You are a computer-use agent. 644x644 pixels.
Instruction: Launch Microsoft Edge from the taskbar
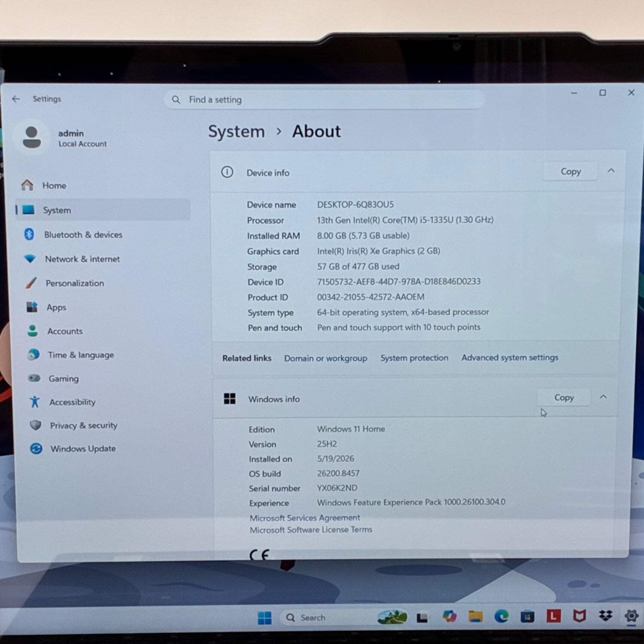(501, 617)
